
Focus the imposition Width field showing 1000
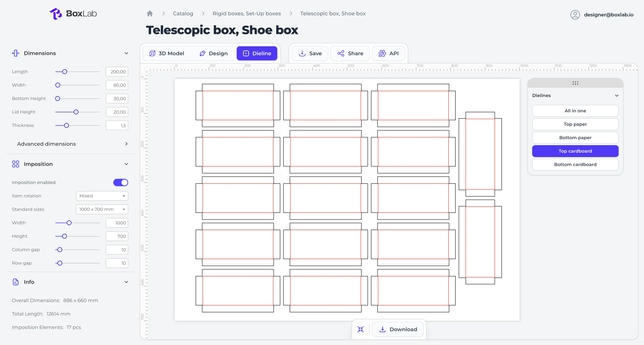(117, 223)
